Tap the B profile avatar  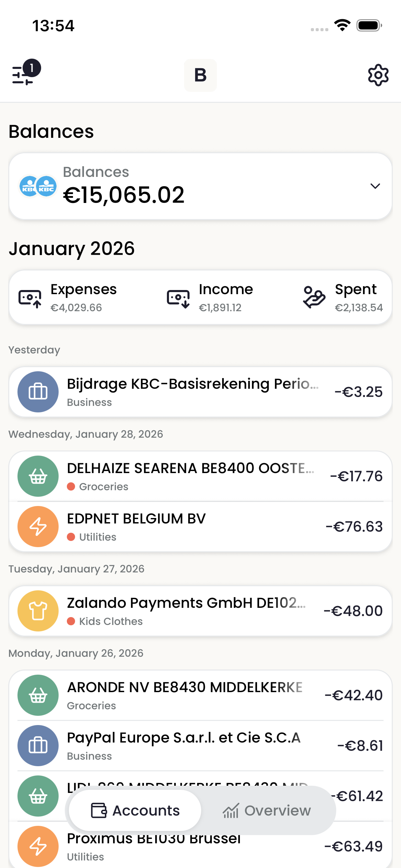coord(200,75)
